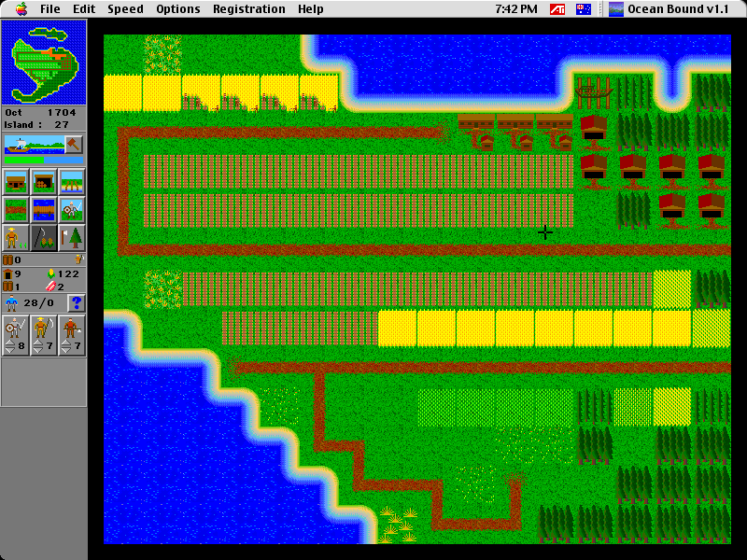
Task: Click the meat supply icon beside 2
Action: tap(51, 287)
